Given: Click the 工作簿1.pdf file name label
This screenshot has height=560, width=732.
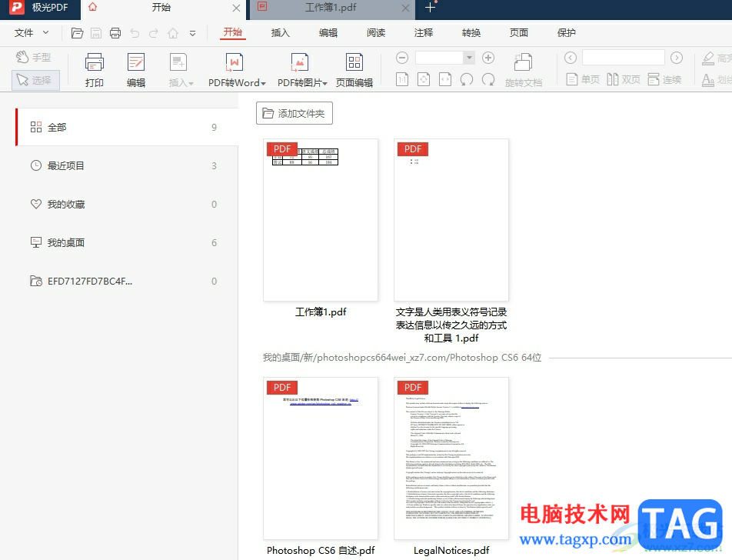Looking at the screenshot, I should click(x=321, y=312).
